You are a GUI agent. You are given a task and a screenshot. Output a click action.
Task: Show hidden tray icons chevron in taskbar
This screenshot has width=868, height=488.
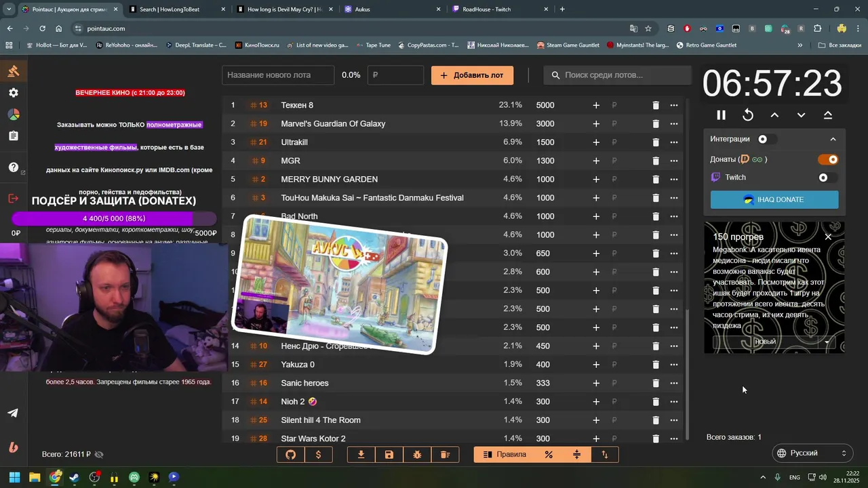pos(763,477)
